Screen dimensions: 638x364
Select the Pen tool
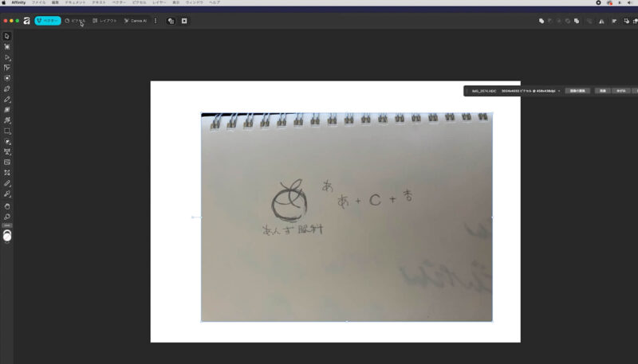pos(7,89)
